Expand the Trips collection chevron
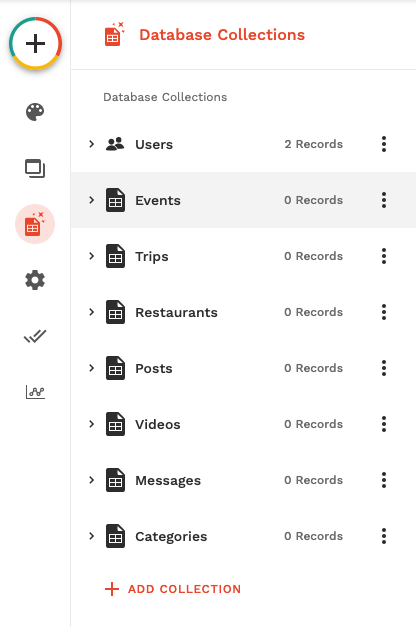Image resolution: width=416 pixels, height=627 pixels. pyautogui.click(x=92, y=256)
